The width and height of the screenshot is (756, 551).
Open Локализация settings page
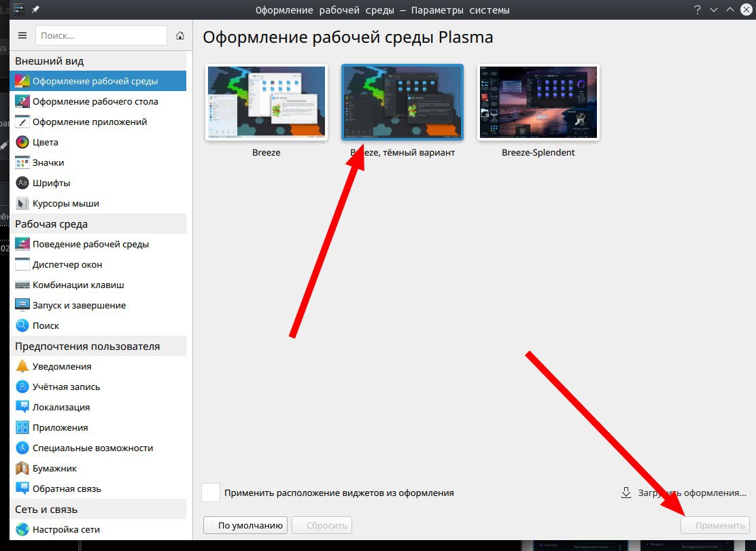(98, 407)
